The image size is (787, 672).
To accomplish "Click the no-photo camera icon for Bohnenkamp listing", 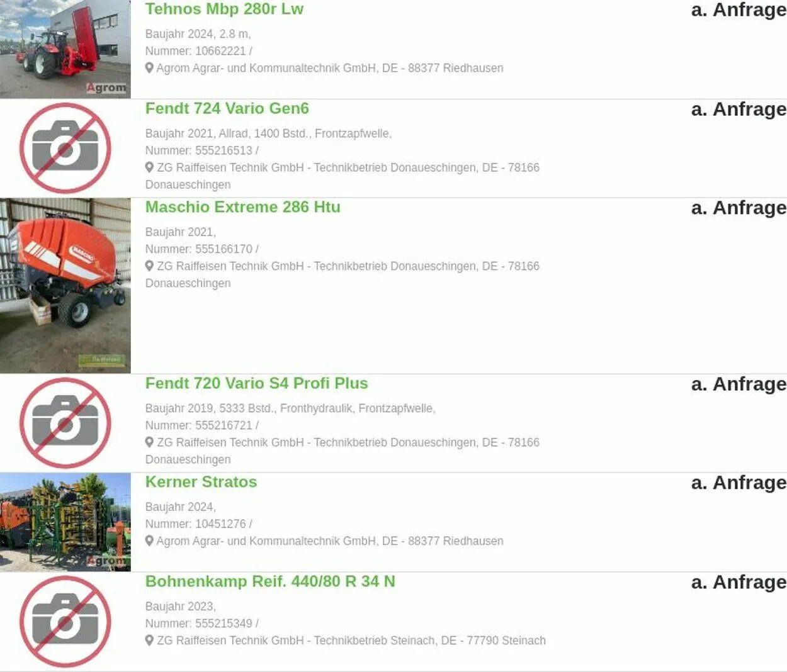I will click(65, 622).
